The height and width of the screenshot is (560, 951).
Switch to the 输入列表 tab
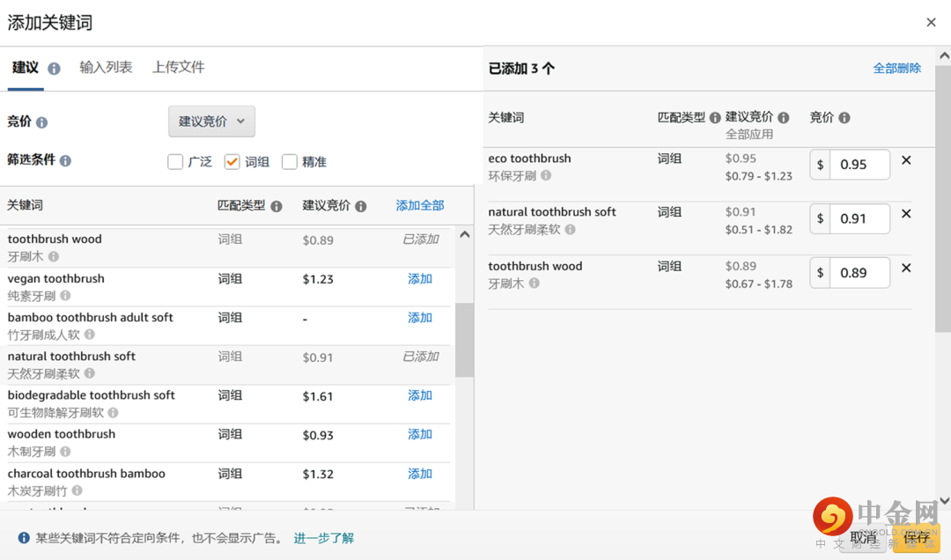tap(106, 67)
